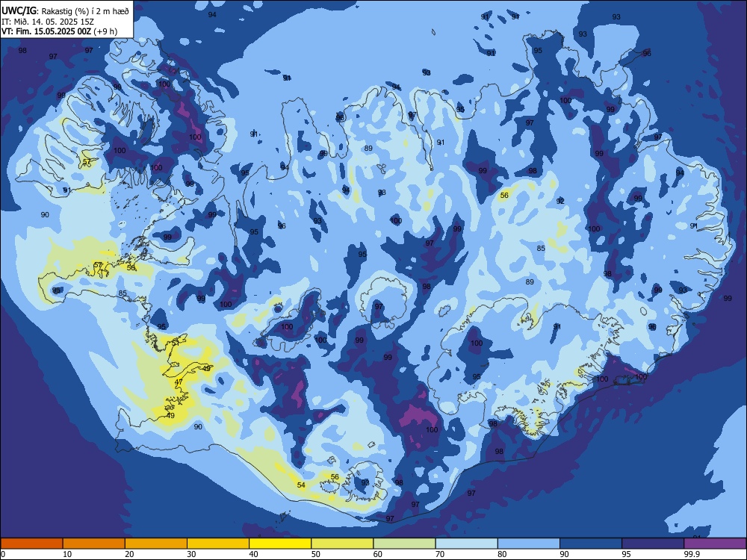This screenshot has width=747, height=560.
Task: Click the legend scale label '10'
Action: [x=67, y=554]
